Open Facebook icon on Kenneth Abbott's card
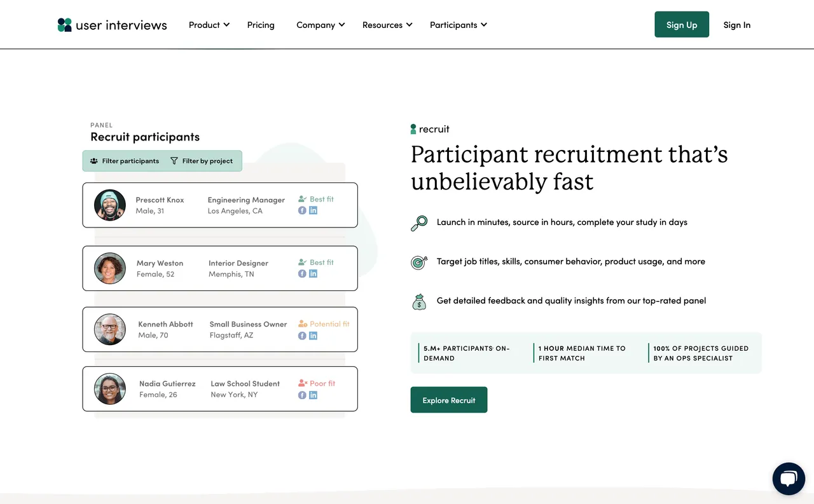The width and height of the screenshot is (814, 504). 302,335
